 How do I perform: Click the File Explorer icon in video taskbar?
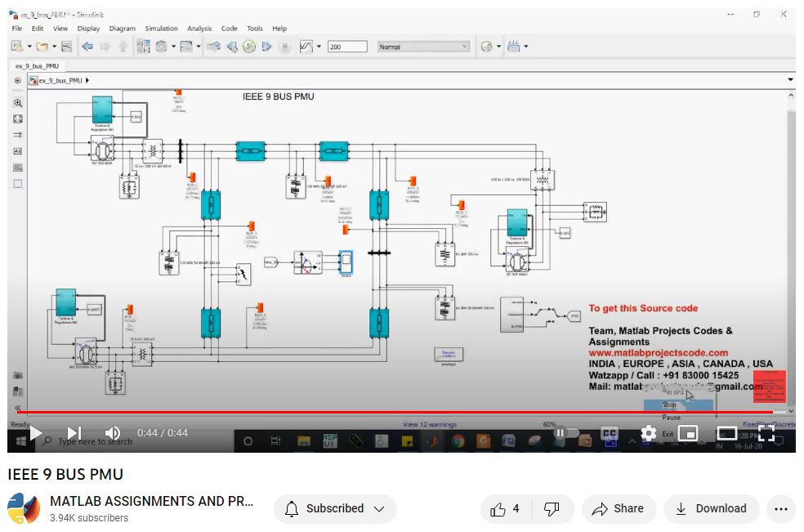pyautogui.click(x=304, y=441)
